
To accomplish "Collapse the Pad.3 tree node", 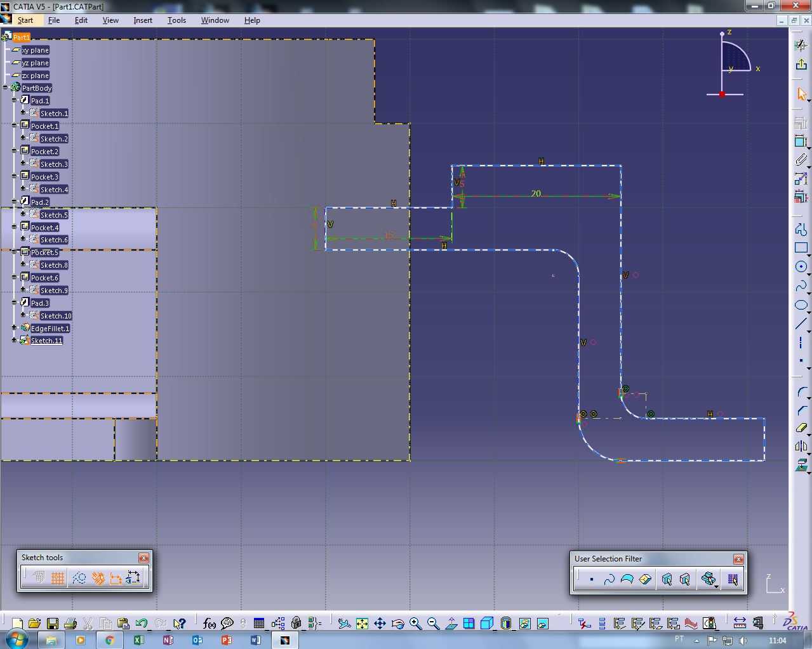I will coord(14,303).
